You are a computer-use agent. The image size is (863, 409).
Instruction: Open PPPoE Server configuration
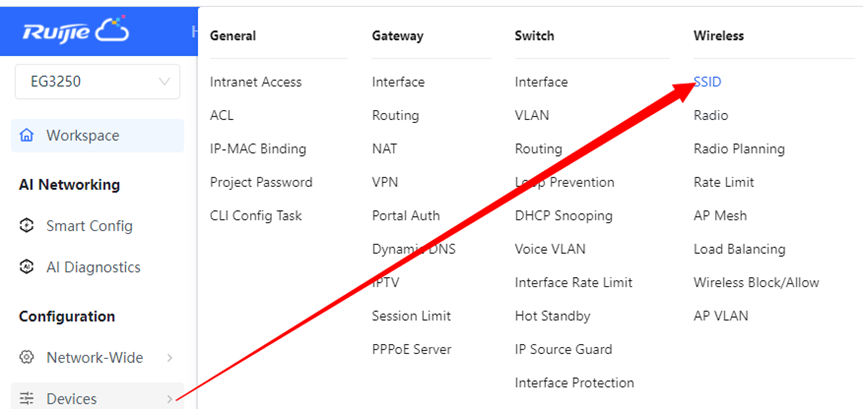point(411,350)
